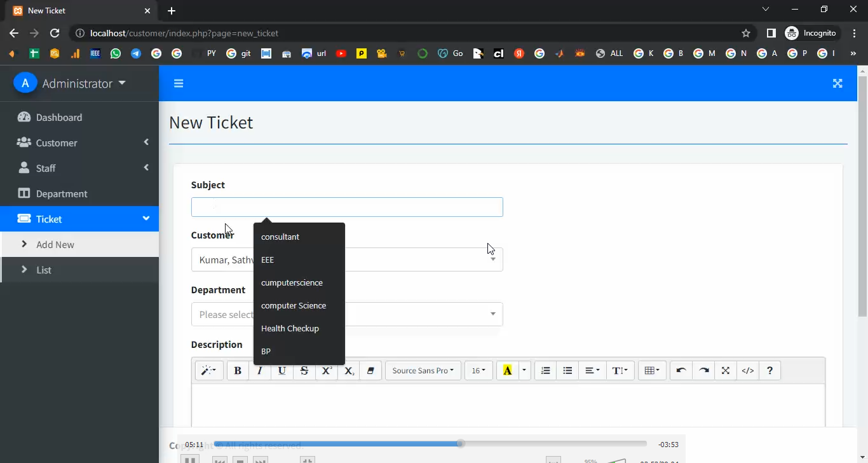Open the Administrator user dropdown
The height and width of the screenshot is (463, 868).
coord(83,83)
